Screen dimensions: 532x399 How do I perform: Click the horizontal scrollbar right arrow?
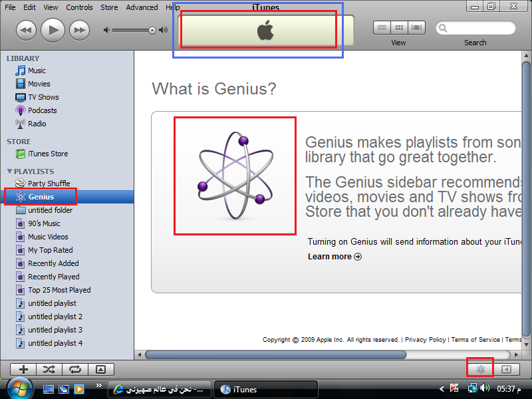click(x=517, y=355)
